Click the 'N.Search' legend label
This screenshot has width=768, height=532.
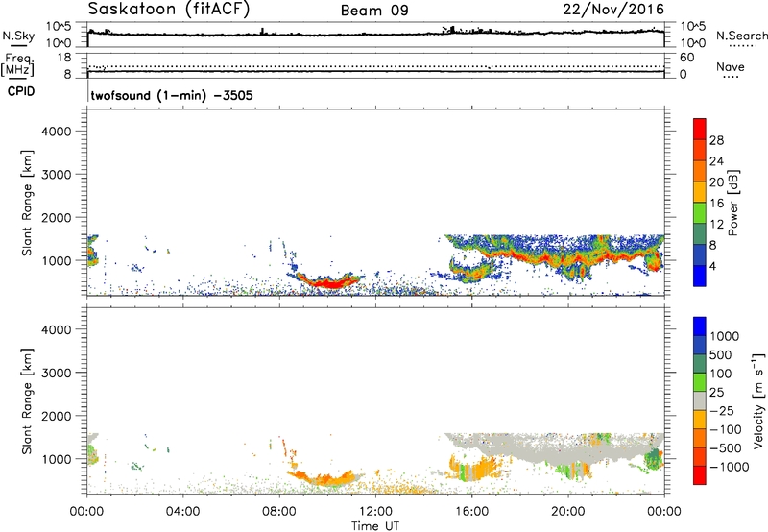pos(742,36)
